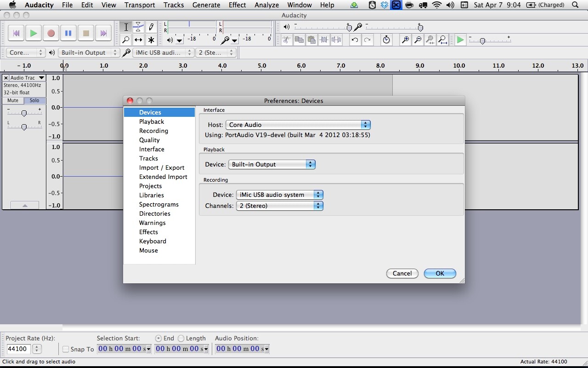Select the Selection (I-beam) tool
Screen dimensions: 588x368
(x=126, y=27)
